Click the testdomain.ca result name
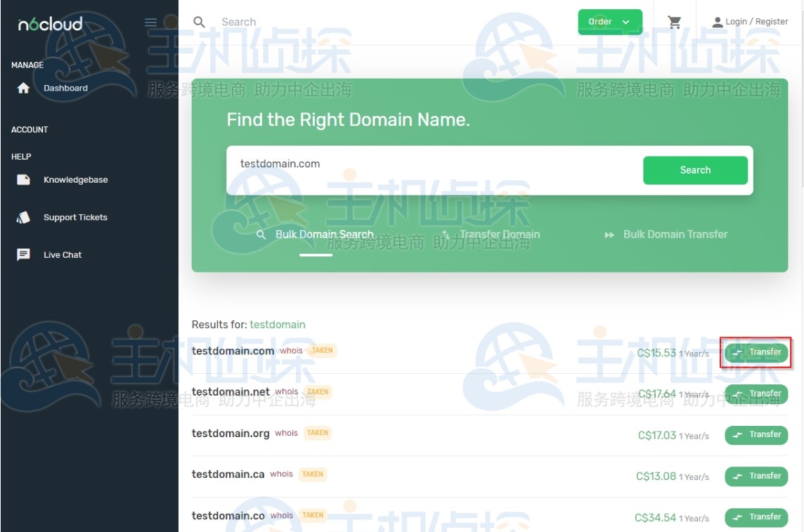The width and height of the screenshot is (804, 532). point(228,474)
